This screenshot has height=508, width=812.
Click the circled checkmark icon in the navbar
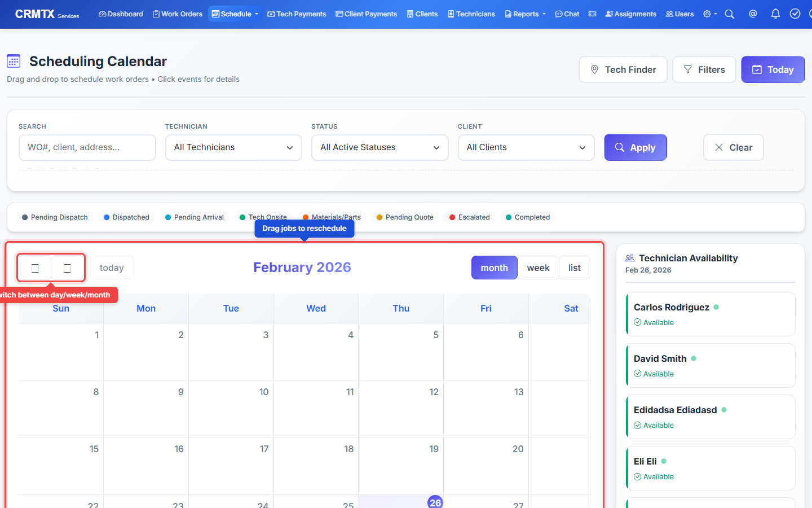tap(795, 14)
